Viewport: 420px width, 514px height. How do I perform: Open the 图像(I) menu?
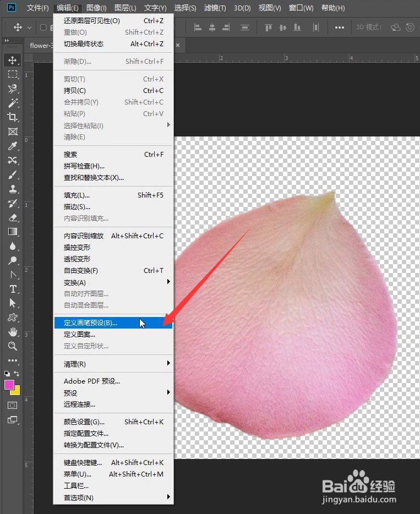click(x=96, y=8)
